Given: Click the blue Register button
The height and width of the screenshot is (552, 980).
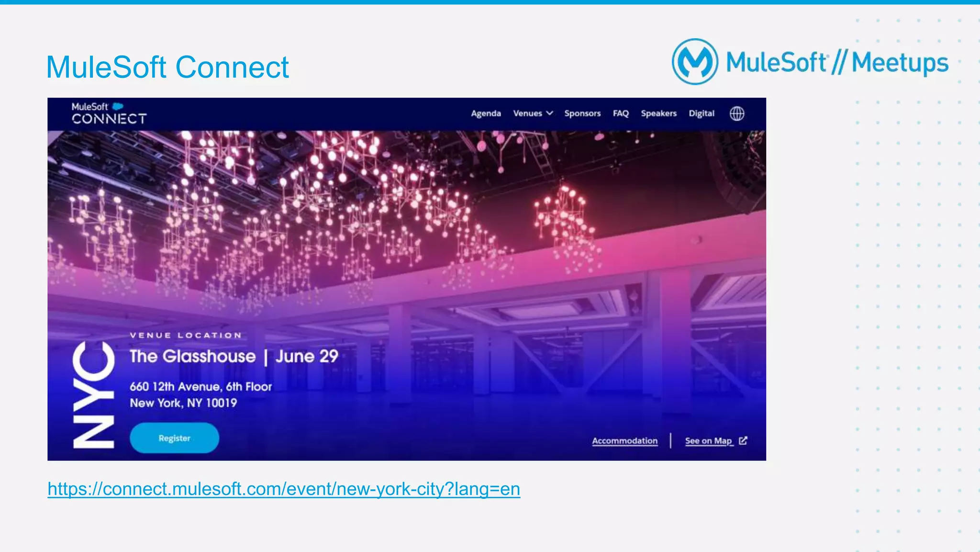Looking at the screenshot, I should [175, 438].
